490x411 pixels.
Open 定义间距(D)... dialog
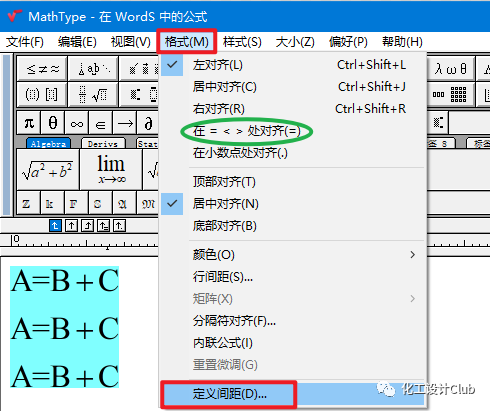click(292, 394)
